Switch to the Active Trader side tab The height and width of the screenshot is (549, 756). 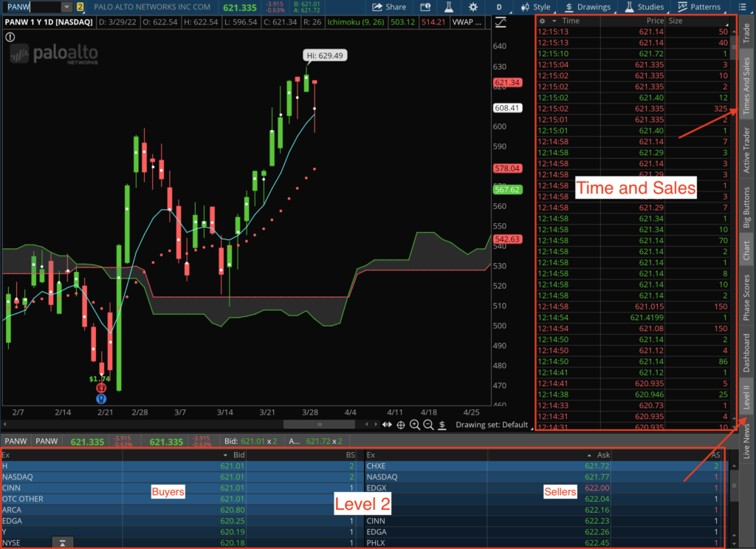click(x=746, y=149)
